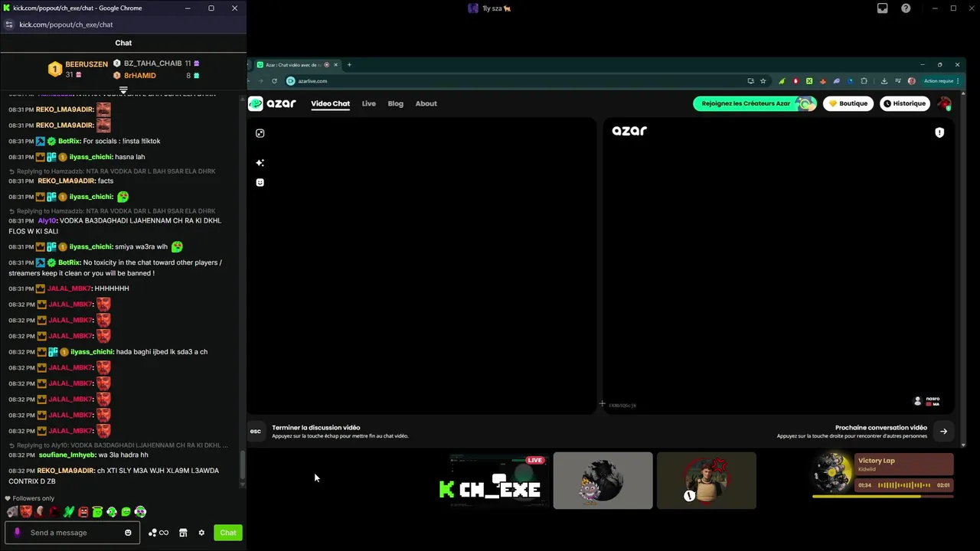Click the red droplet extension icon
The height and width of the screenshot is (551, 980).
pos(795,81)
